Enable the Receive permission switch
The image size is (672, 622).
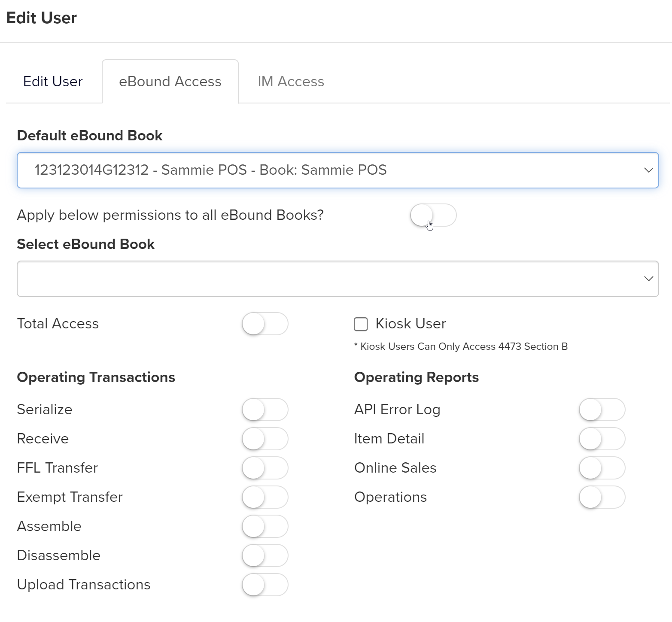[265, 439]
